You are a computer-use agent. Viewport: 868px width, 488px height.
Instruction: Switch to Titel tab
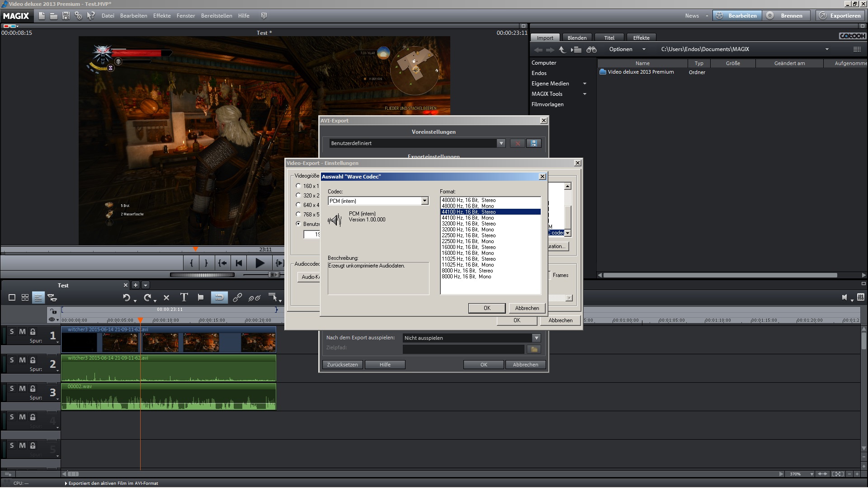point(609,38)
